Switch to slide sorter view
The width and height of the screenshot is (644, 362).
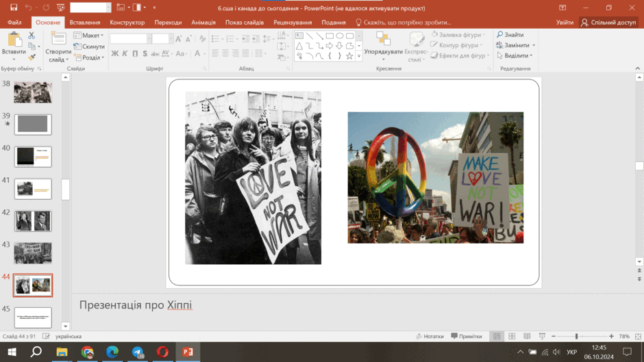[x=512, y=336]
